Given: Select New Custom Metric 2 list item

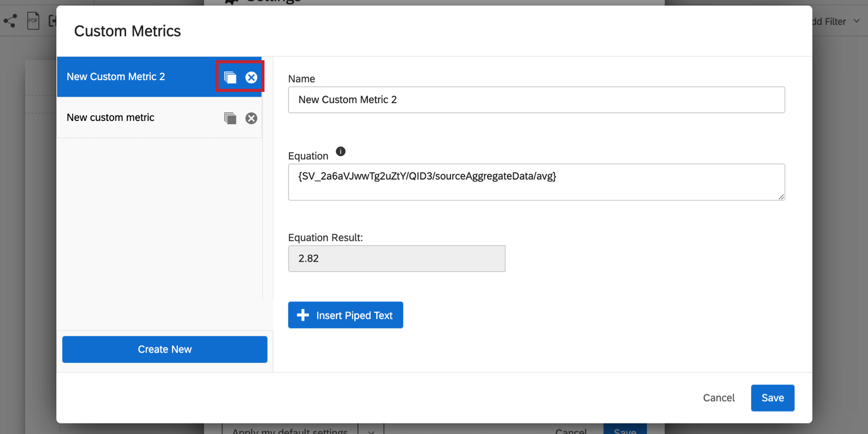Looking at the screenshot, I should point(159,77).
